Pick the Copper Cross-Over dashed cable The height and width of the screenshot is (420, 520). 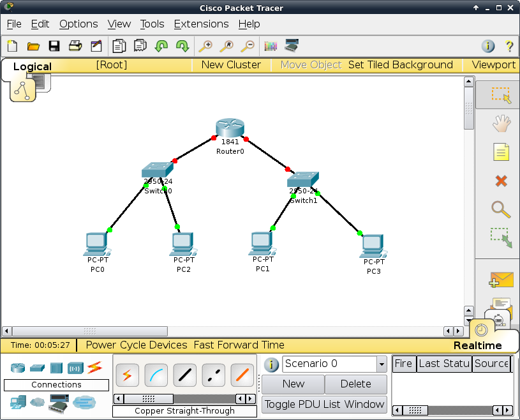(x=213, y=375)
